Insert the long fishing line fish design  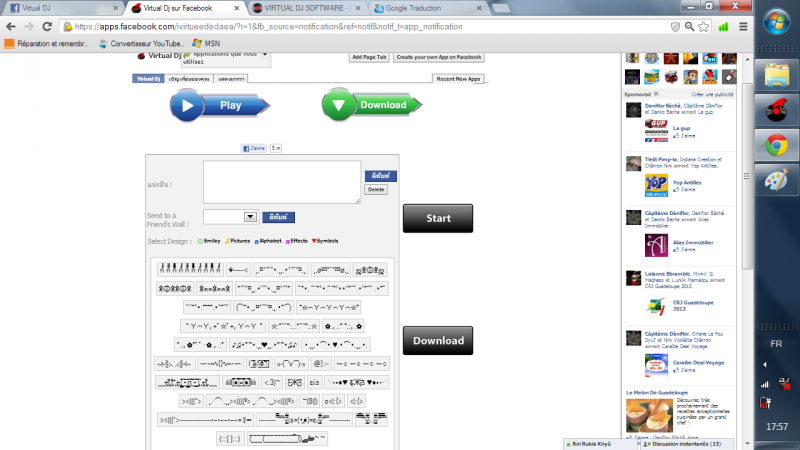(x=205, y=420)
